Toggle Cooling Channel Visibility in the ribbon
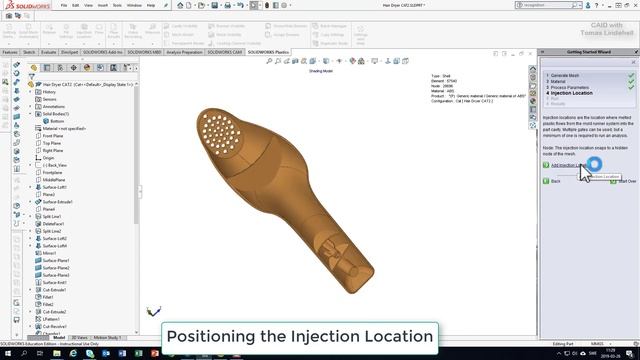The image size is (640, 360). (x=234, y=43)
